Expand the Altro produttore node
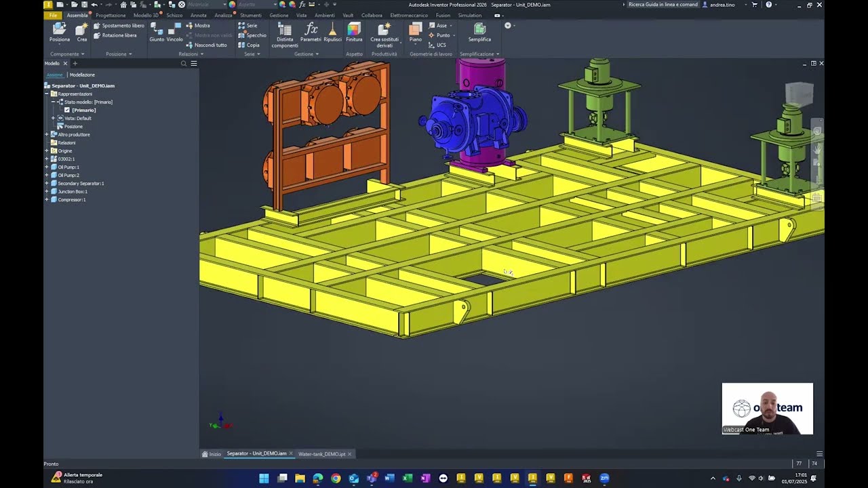The height and width of the screenshot is (488, 868). coord(47,134)
